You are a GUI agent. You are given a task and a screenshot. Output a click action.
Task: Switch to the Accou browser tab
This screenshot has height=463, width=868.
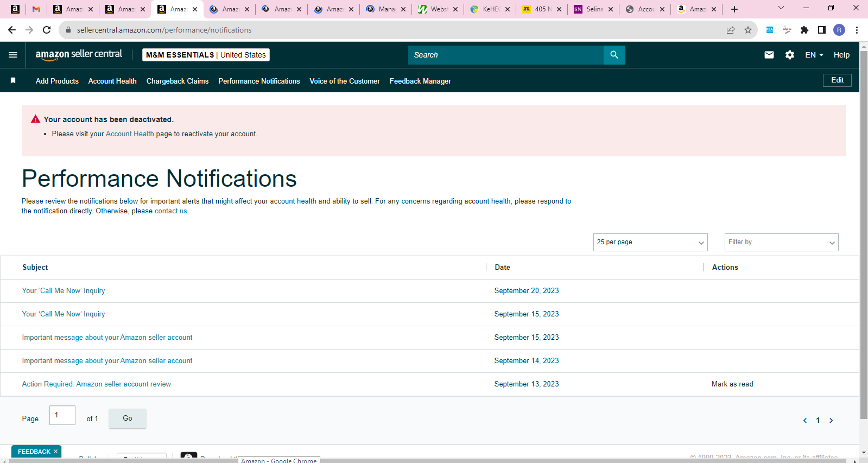[646, 9]
